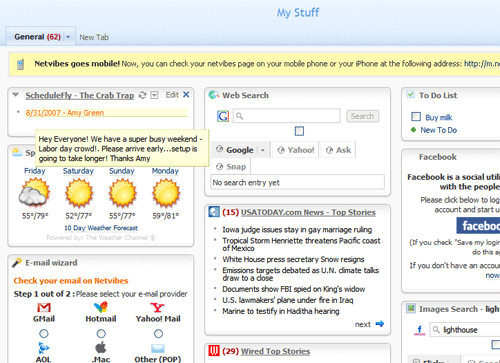Image resolution: width=500 pixels, height=363 pixels.
Task: Open Emissions targets debated headline
Action: (301, 274)
